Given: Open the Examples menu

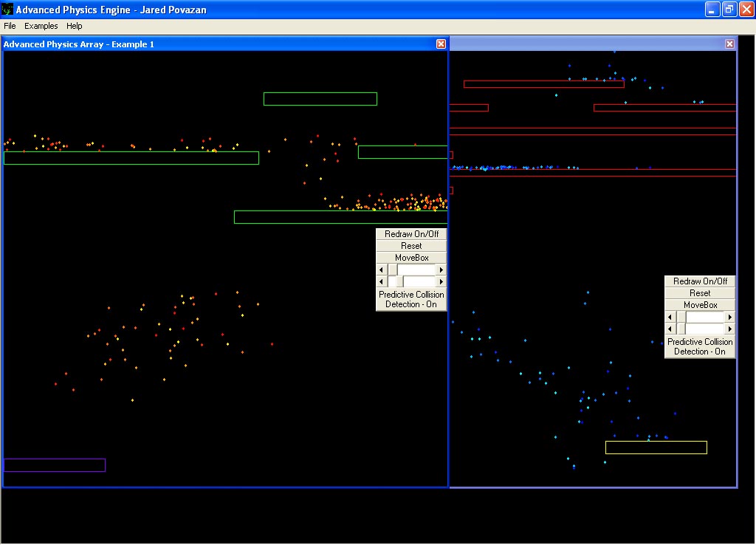Looking at the screenshot, I should (41, 26).
